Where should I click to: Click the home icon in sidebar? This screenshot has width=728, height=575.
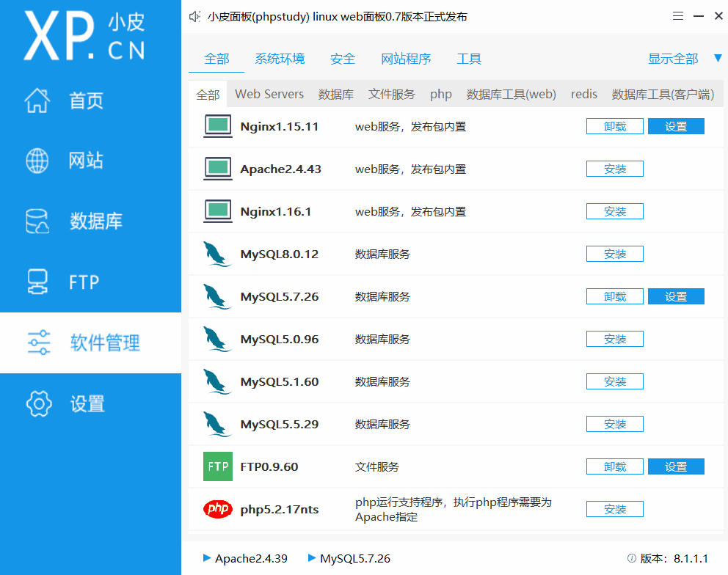click(37, 100)
